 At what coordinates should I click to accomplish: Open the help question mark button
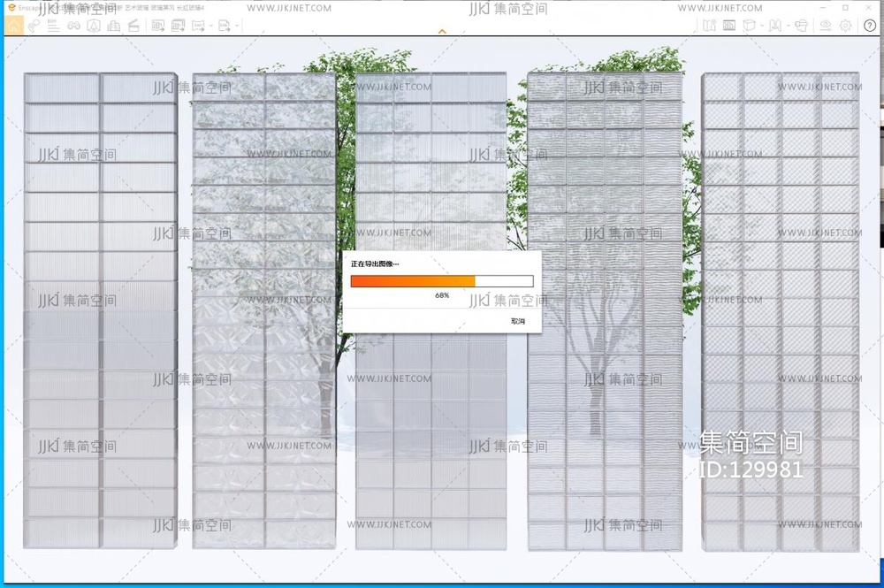tap(870, 26)
